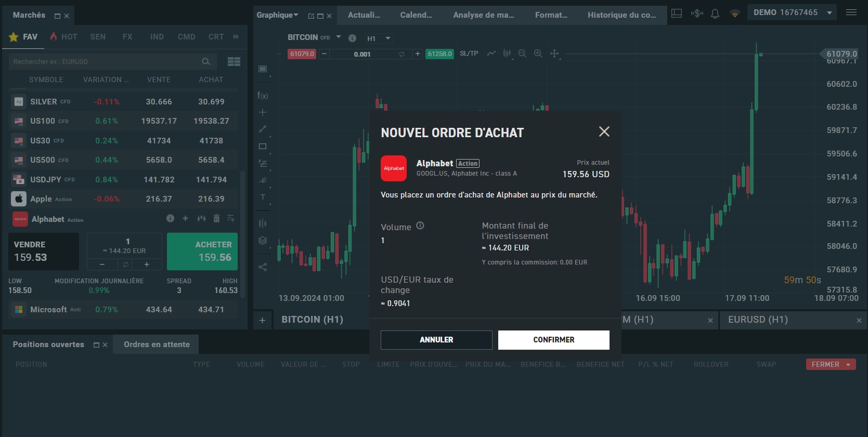Open the layers icon in chart sidebar
The width and height of the screenshot is (868, 437).
[x=263, y=241]
